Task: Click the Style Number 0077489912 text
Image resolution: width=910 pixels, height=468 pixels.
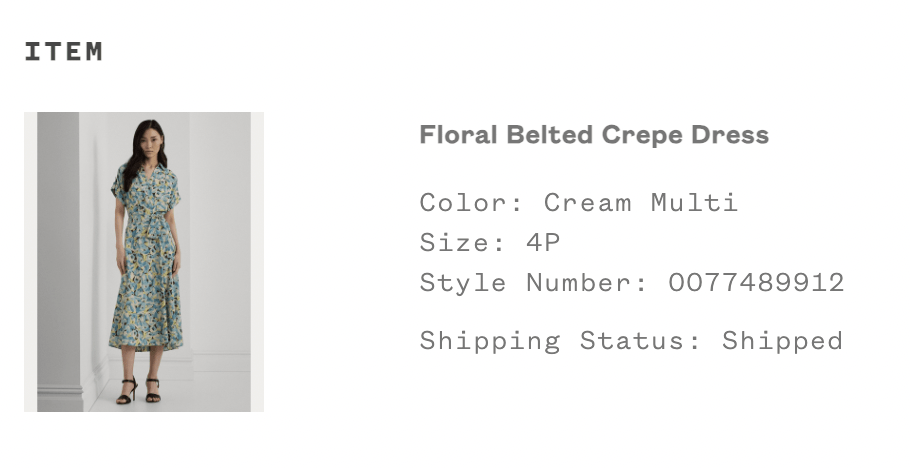Action: pos(632,283)
